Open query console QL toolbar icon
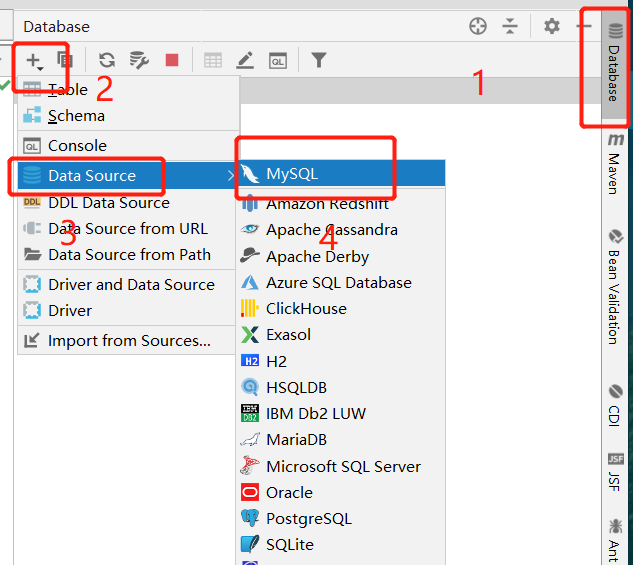This screenshot has height=565, width=633. click(x=278, y=61)
